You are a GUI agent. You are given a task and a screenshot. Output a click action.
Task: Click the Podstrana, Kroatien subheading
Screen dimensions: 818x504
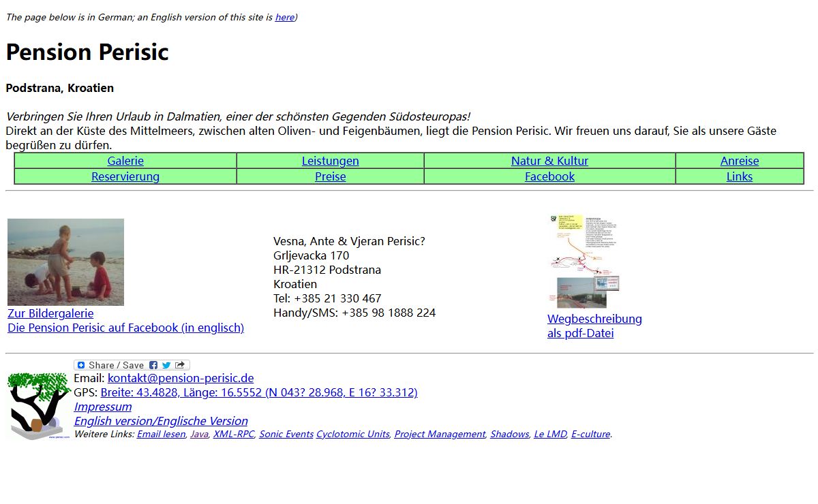(60, 88)
